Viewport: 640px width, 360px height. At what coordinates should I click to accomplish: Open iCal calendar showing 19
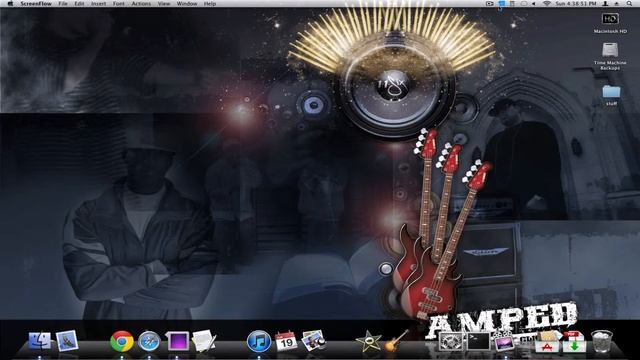click(x=286, y=341)
